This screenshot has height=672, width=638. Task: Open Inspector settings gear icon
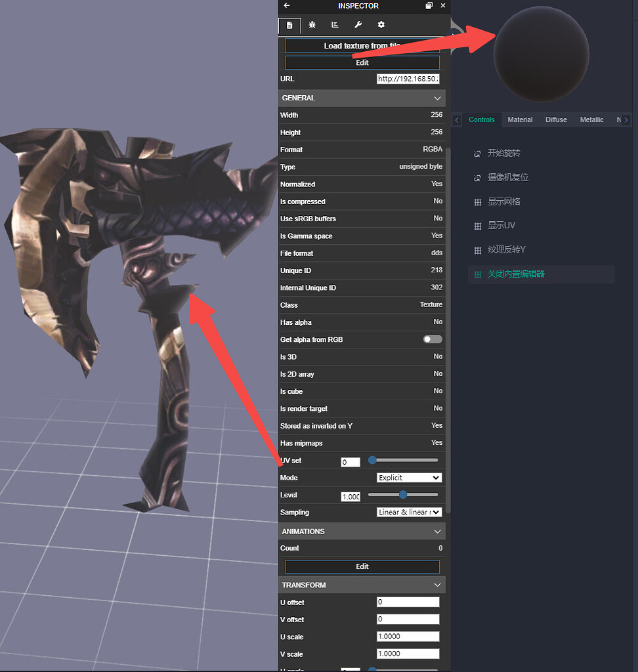tap(381, 25)
